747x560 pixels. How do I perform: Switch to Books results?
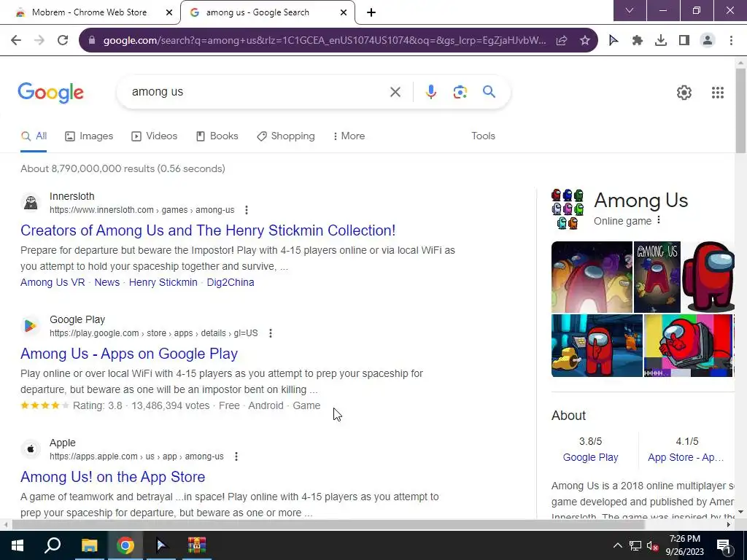(x=217, y=136)
